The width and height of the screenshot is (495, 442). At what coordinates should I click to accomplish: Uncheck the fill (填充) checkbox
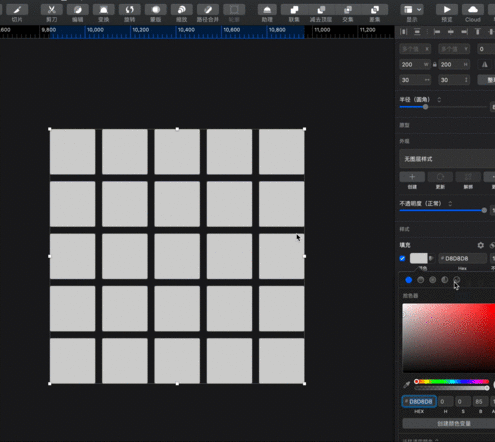pos(402,258)
